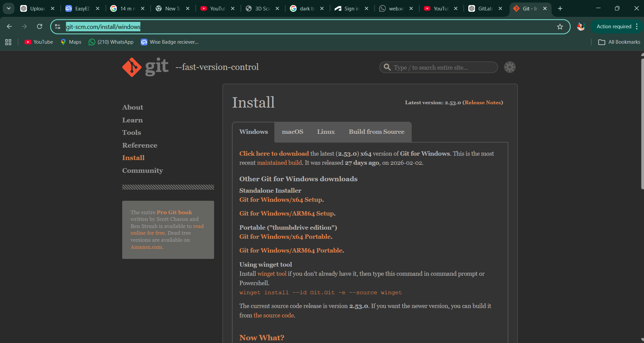Go back with browser back arrow
644x343 pixels.
pos(9,27)
